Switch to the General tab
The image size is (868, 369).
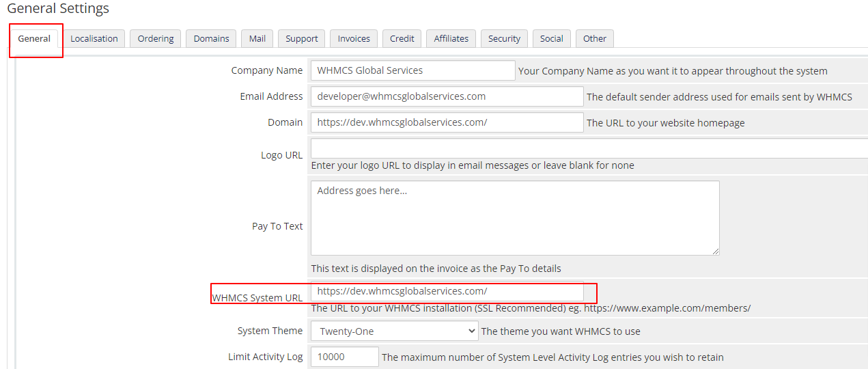(x=34, y=39)
